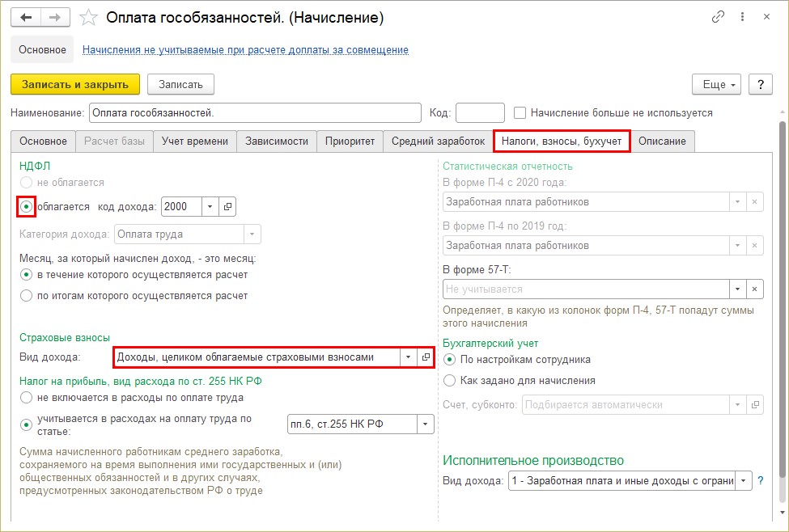Click the Расчет базы tab

tap(114, 141)
